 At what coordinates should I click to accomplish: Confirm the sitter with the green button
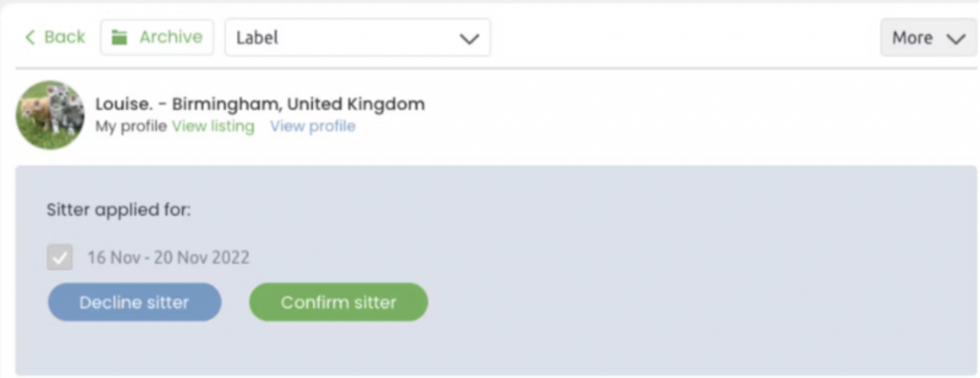coord(339,302)
